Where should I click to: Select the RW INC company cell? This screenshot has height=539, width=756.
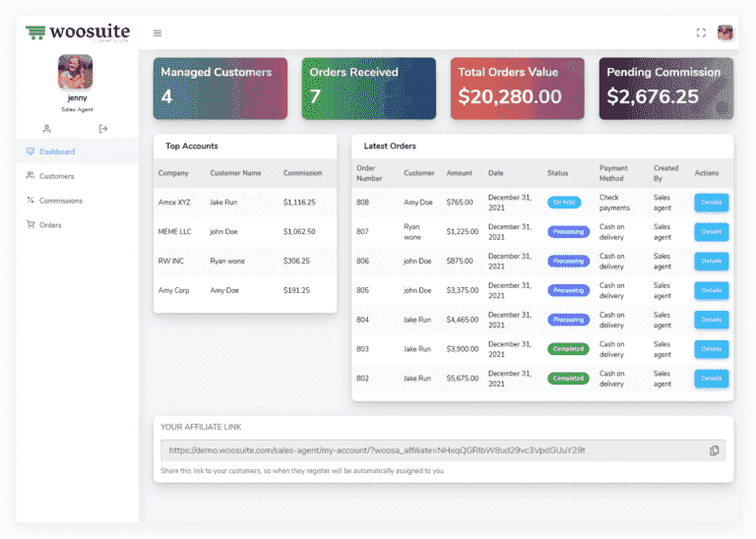170,261
